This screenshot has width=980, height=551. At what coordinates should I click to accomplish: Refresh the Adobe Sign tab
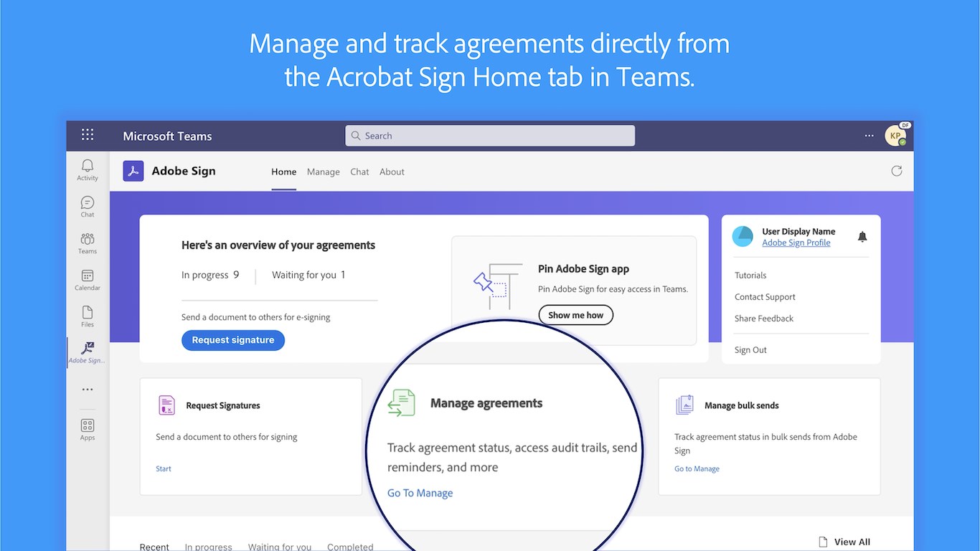pos(896,171)
